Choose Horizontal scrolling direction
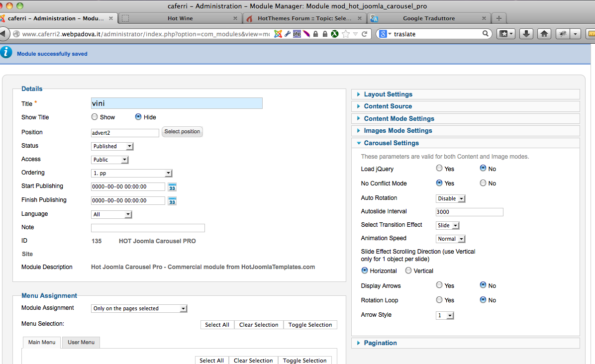 365,271
